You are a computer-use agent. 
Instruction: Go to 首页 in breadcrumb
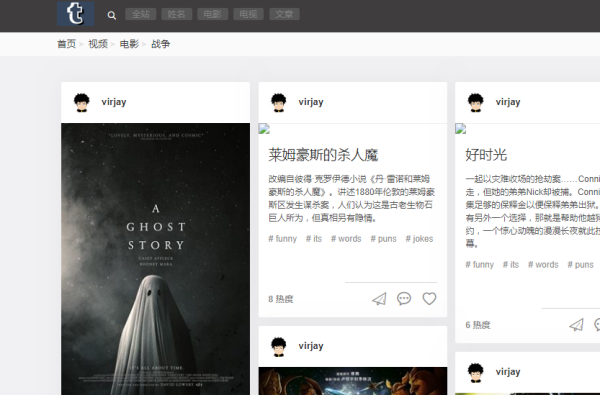tap(67, 44)
